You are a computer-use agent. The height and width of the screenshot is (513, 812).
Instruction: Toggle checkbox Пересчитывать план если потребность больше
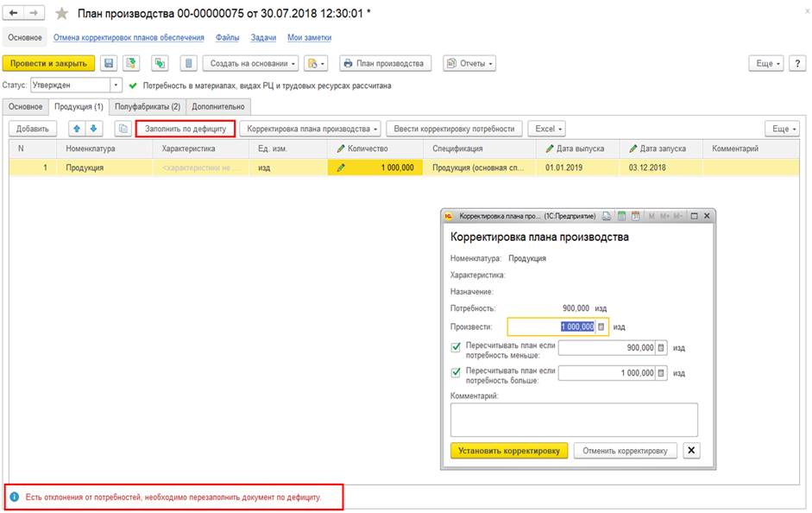click(x=456, y=372)
